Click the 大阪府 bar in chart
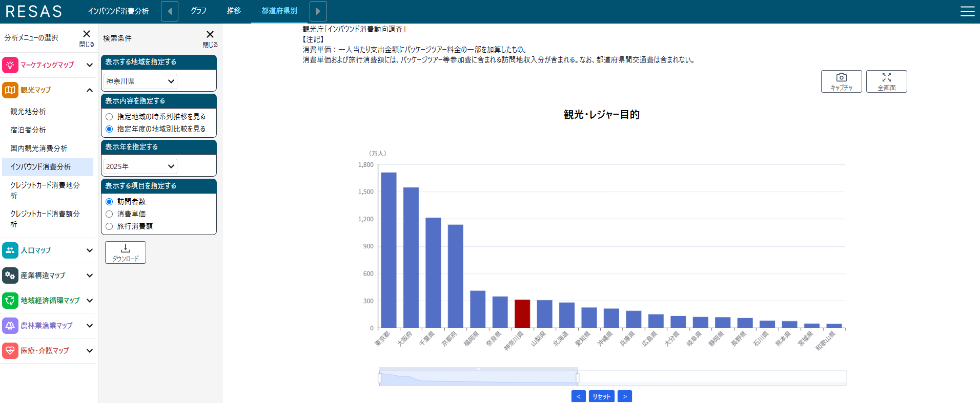This screenshot has height=403, width=980. [x=411, y=258]
